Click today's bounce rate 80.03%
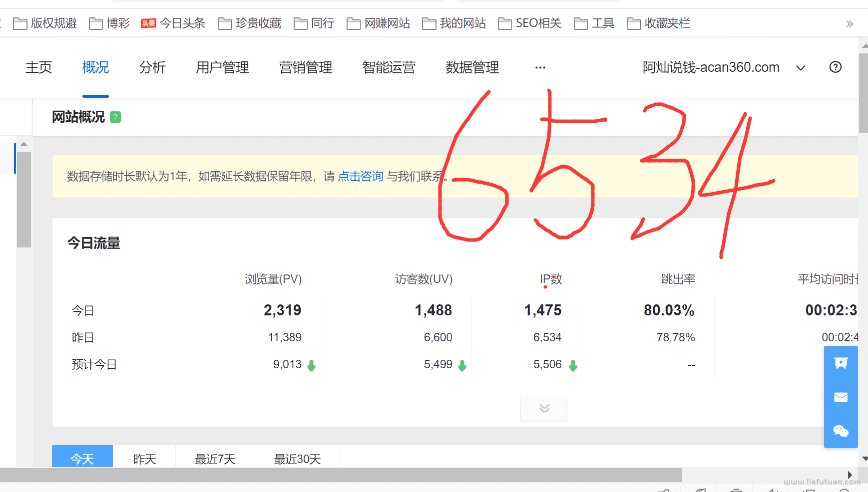This screenshot has height=492, width=868. coord(669,310)
